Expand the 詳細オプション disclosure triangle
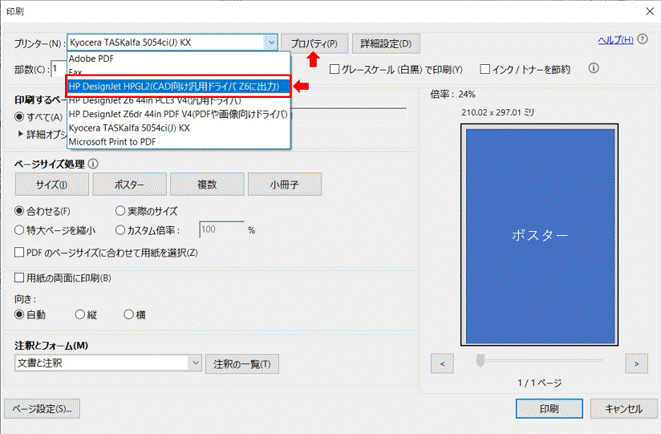The image size is (661, 434). tap(20, 134)
